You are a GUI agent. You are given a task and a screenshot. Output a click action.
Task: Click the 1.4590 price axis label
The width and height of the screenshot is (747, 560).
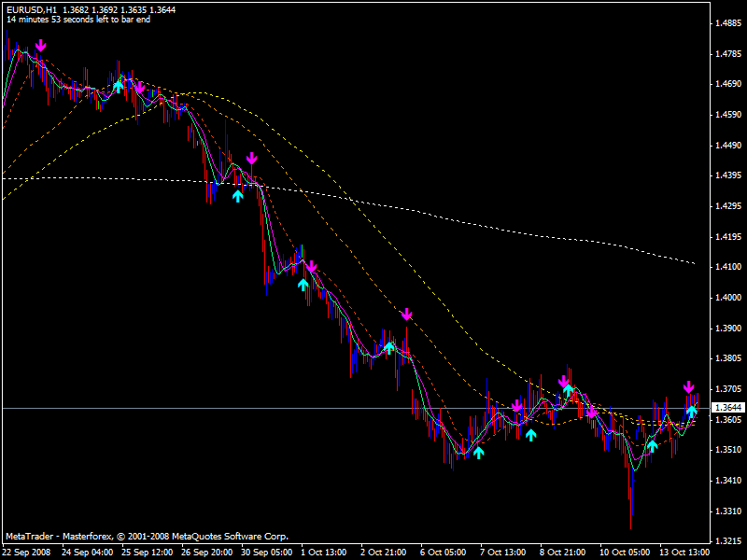tap(728, 114)
